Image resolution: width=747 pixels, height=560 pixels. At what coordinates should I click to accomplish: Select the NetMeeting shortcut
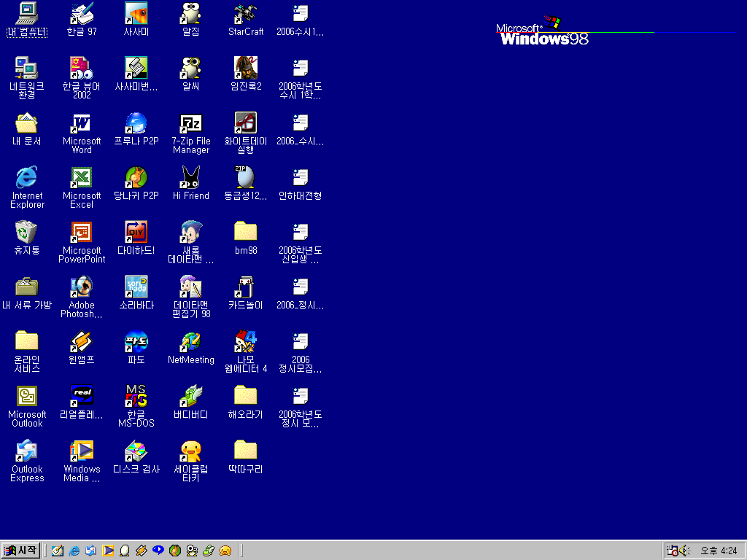(190, 348)
